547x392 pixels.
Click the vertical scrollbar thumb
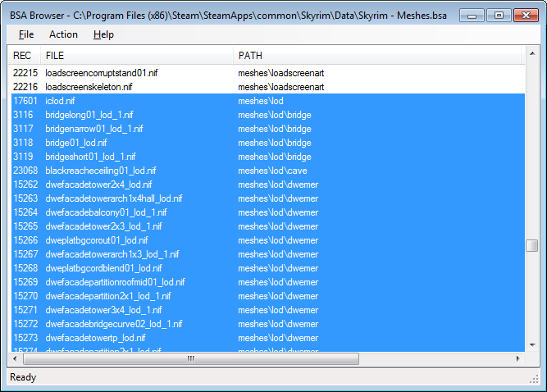coord(532,245)
